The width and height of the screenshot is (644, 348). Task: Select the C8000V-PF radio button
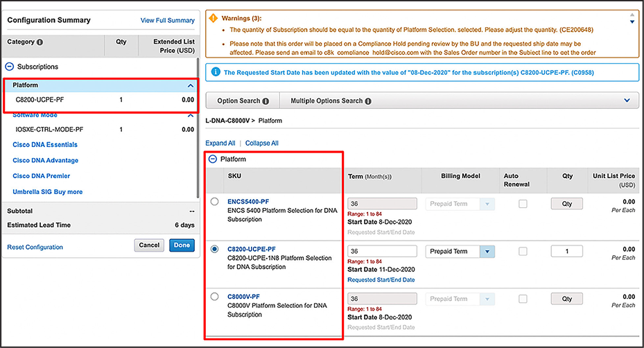tap(214, 297)
